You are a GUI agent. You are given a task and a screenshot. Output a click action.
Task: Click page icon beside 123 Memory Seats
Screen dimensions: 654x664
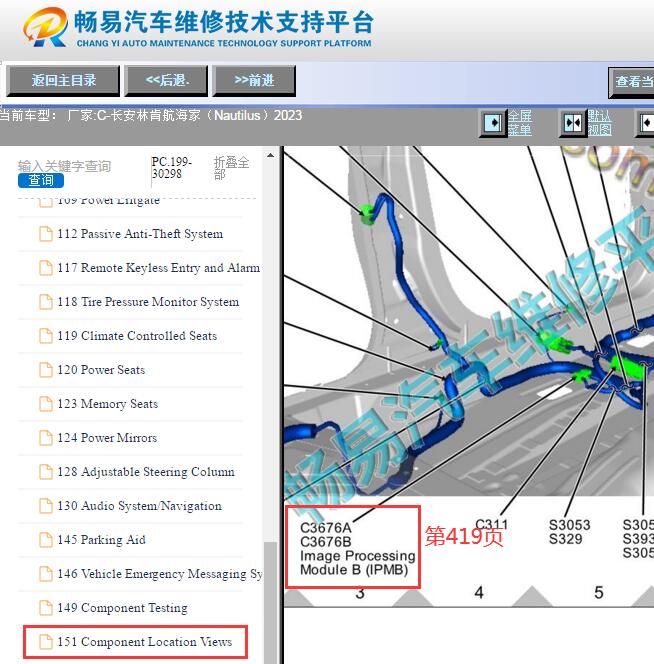46,404
